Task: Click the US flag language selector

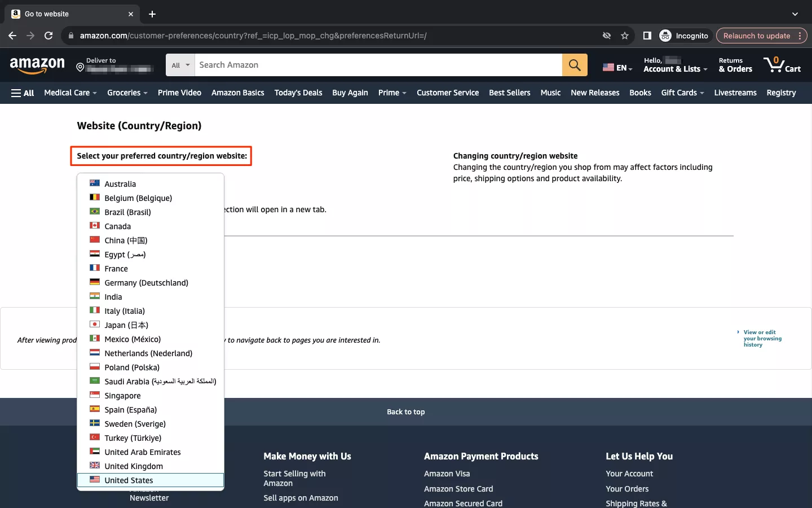Action: point(617,67)
